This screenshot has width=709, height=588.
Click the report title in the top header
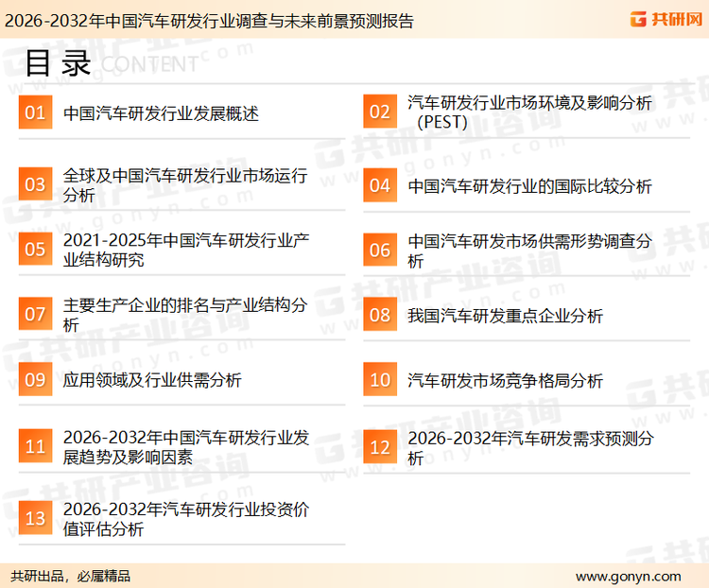(x=209, y=21)
